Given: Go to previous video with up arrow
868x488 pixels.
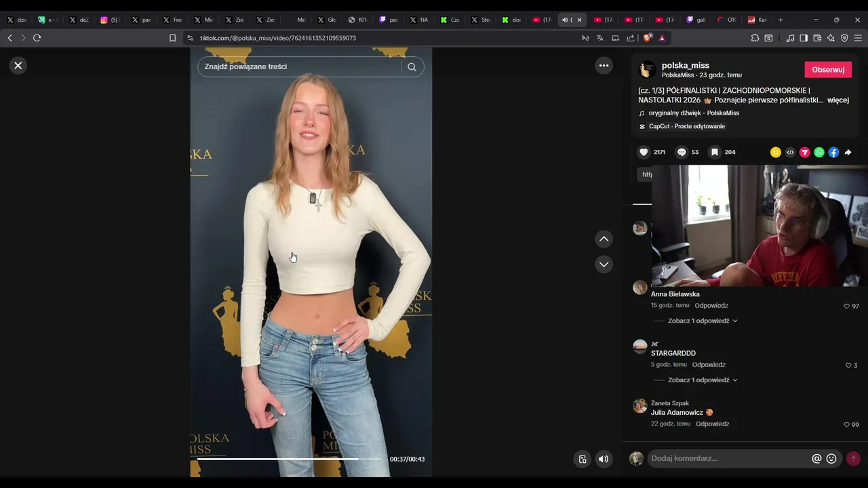Looking at the screenshot, I should 604,239.
